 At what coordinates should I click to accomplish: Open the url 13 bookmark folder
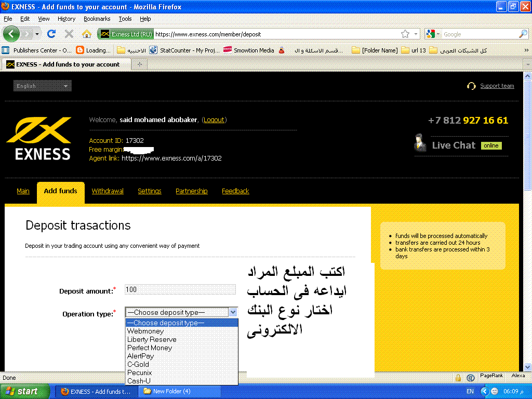coord(413,50)
